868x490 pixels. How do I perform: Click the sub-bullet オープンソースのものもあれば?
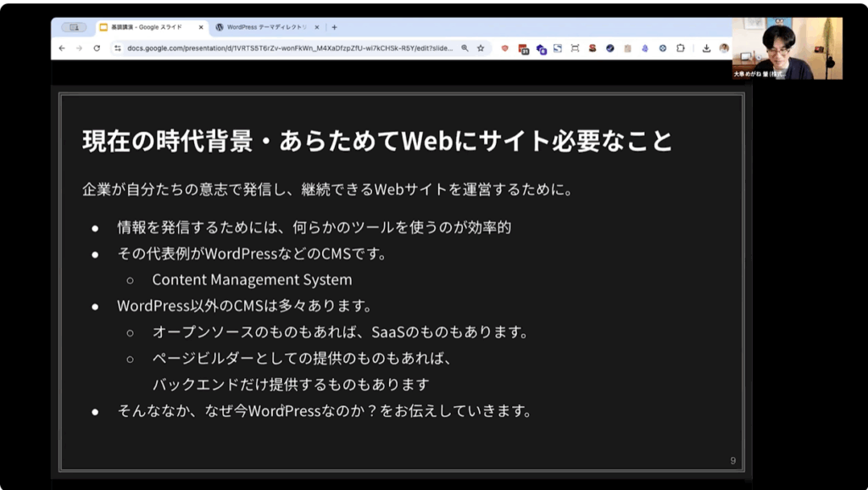[341, 332]
